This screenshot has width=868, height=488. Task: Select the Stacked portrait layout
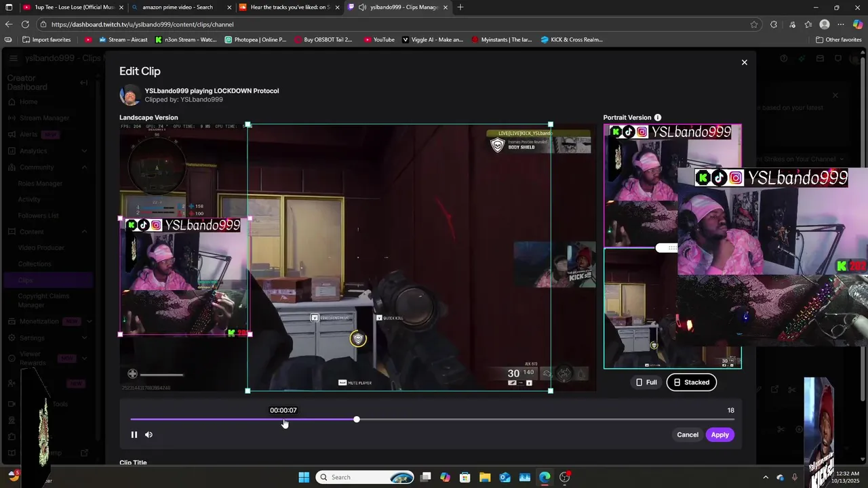point(691,382)
